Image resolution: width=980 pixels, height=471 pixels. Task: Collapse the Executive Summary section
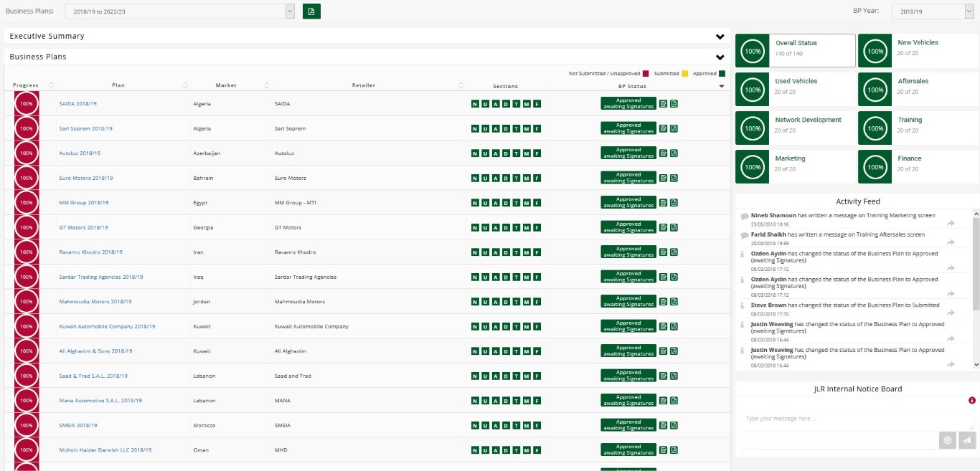[x=720, y=37]
